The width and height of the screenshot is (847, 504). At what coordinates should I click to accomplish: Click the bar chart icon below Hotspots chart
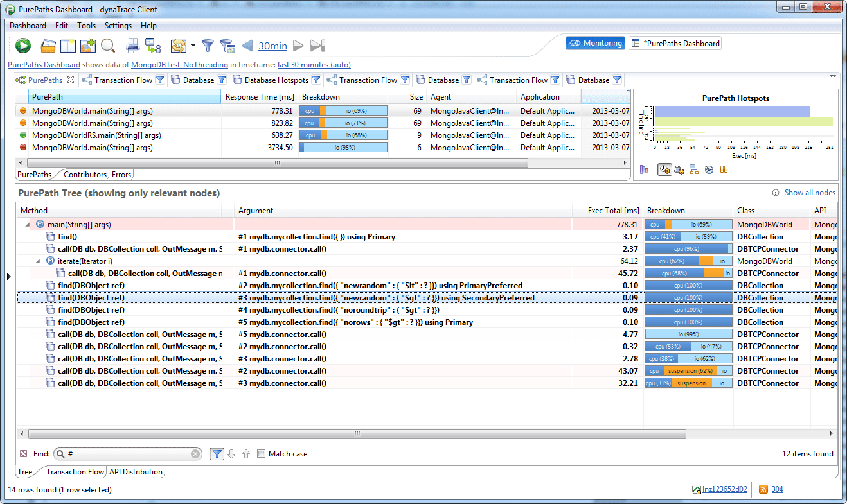[x=644, y=169]
